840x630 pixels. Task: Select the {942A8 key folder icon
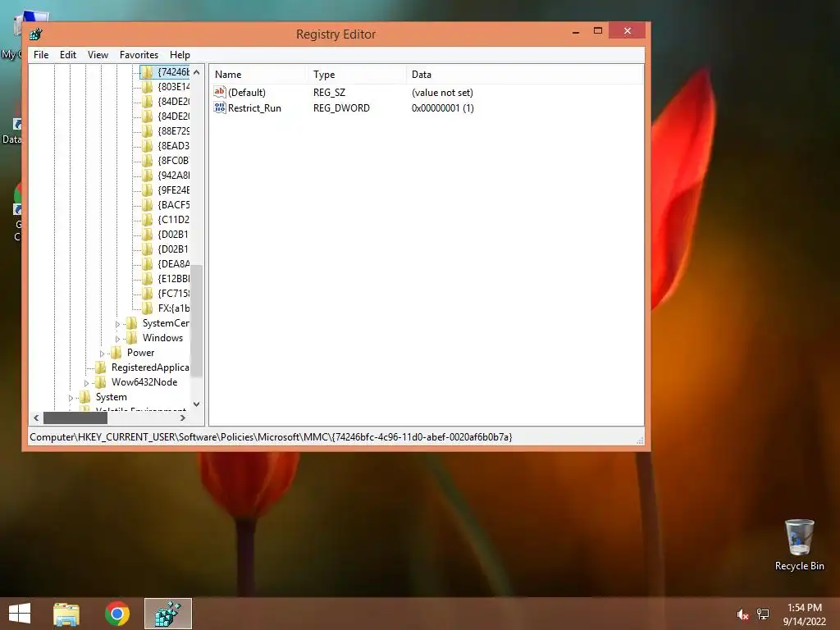[148, 176]
